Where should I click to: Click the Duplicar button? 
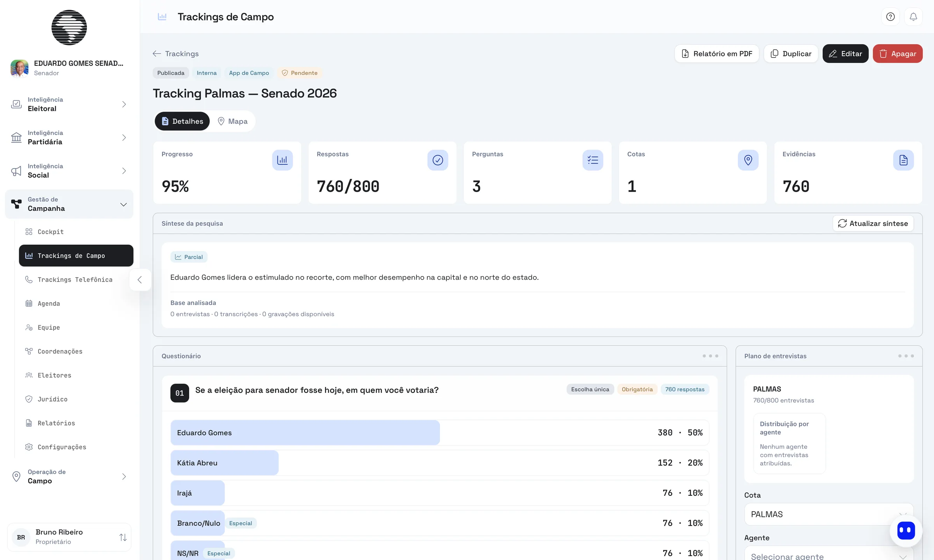pyautogui.click(x=791, y=54)
